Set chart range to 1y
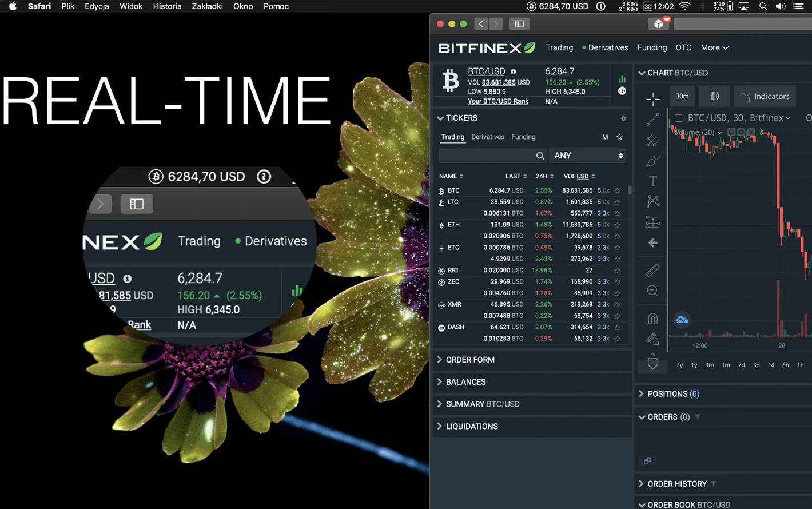 [x=694, y=365]
